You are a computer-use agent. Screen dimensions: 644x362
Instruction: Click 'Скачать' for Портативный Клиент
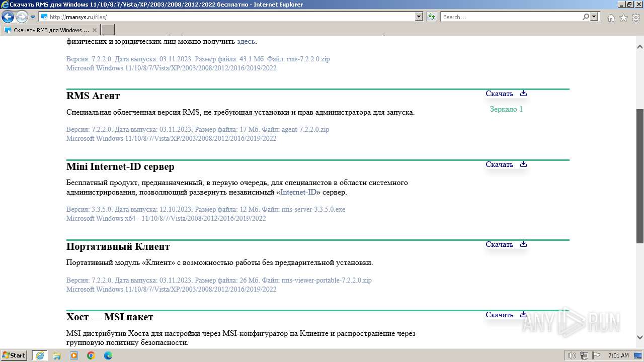[499, 244]
